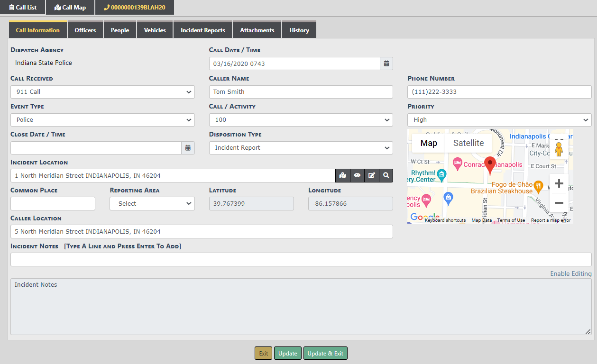Open the Incident Reports tab
597x364 pixels.
(x=203, y=30)
